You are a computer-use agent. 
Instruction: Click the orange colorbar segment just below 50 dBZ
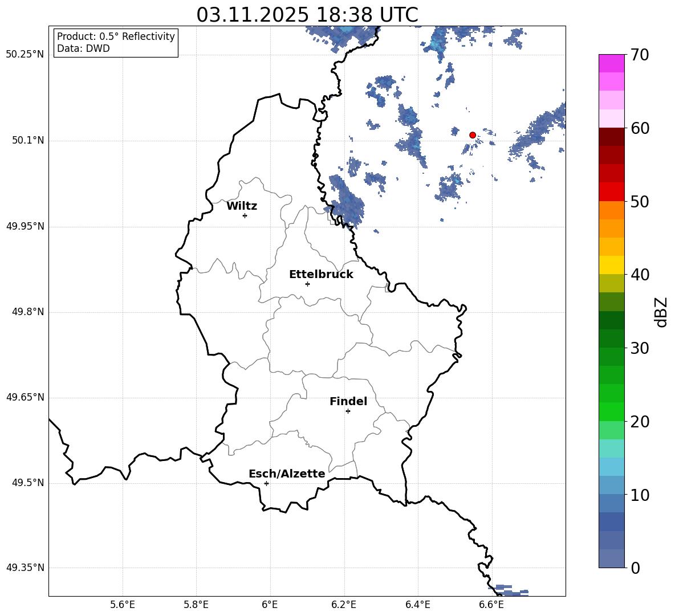pos(611,210)
